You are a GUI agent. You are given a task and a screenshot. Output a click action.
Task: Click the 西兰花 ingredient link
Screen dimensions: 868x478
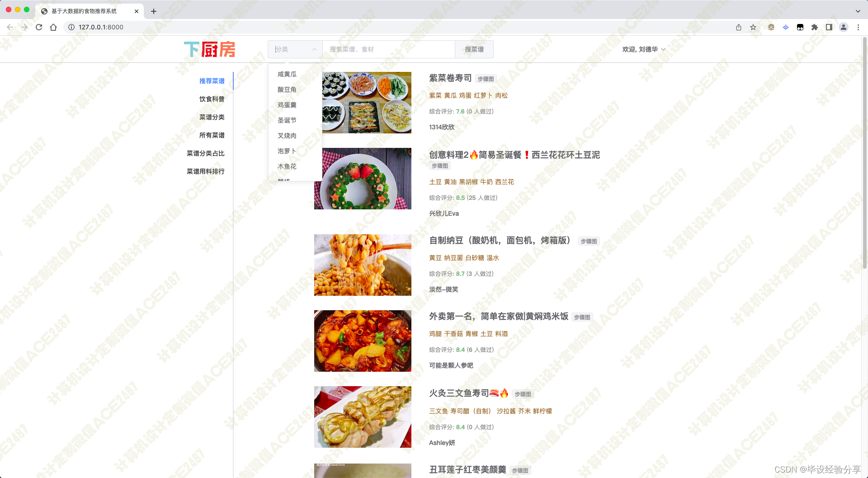pyautogui.click(x=505, y=182)
